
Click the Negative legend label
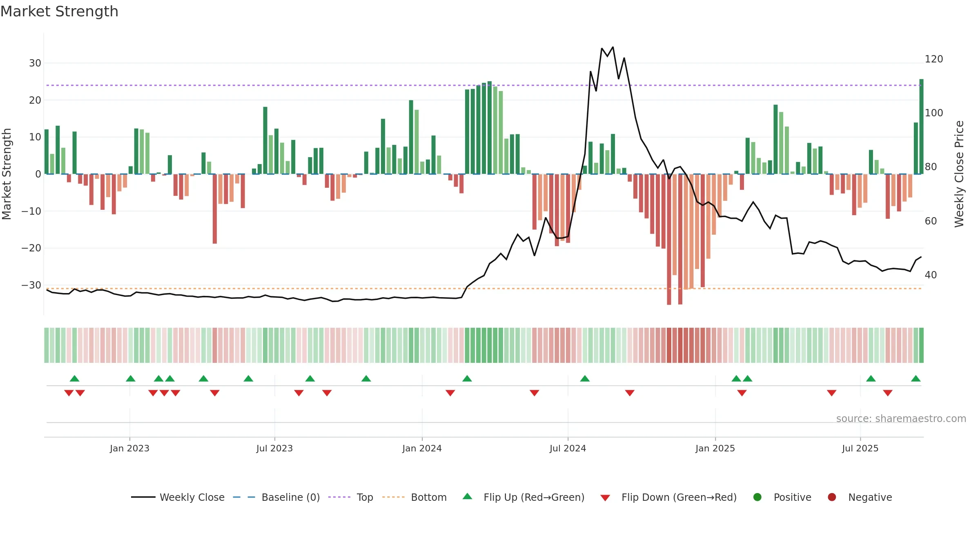click(870, 497)
